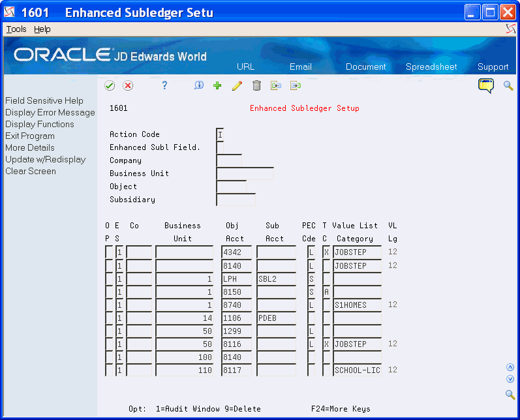Screen dimensions: 520x420
Task: Click the title bar application icon
Action: point(10,12)
